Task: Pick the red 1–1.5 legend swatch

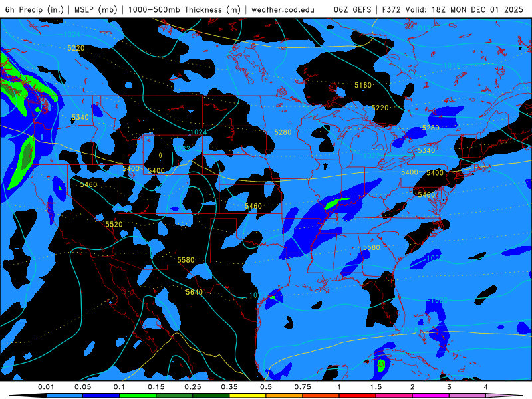Action: click(x=358, y=396)
